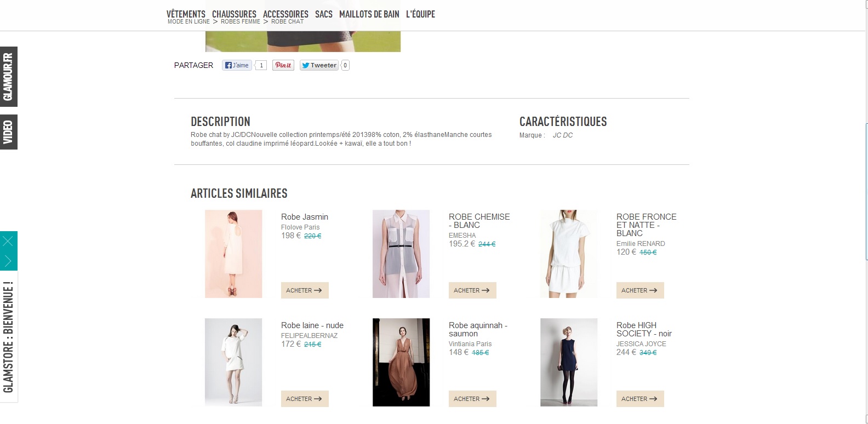Viewport: 868px width, 424px height.
Task: Open the GLAMOUR.FR side tab
Action: [8, 77]
